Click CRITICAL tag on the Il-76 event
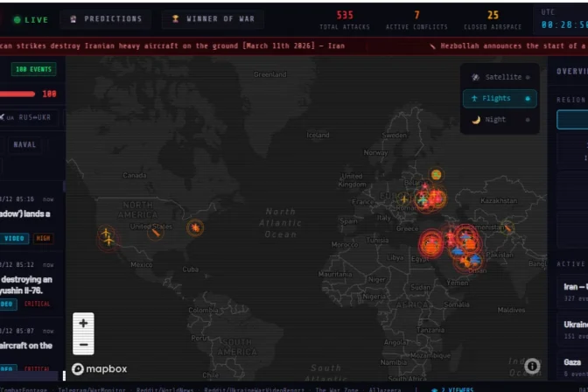 click(37, 304)
